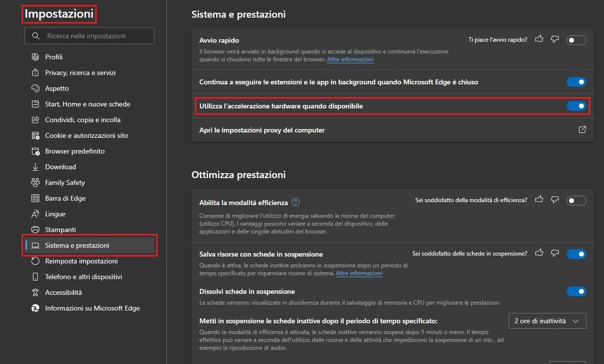Click the Profili sidebar icon
The image size is (604, 364).
35,57
